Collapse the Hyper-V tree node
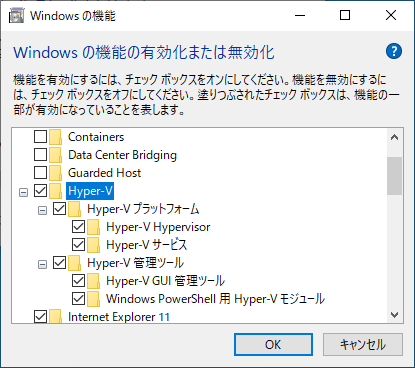This screenshot has width=415, height=368. [23, 192]
